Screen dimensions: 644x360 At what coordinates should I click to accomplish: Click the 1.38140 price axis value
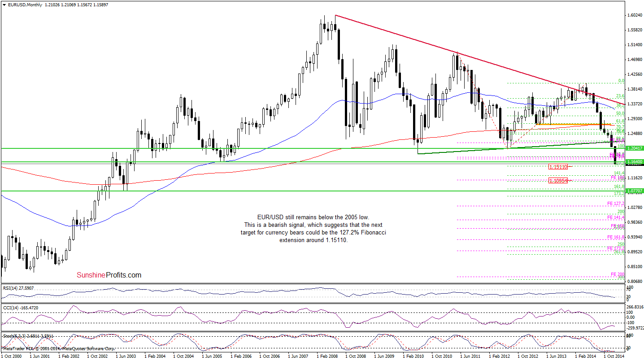(x=635, y=89)
